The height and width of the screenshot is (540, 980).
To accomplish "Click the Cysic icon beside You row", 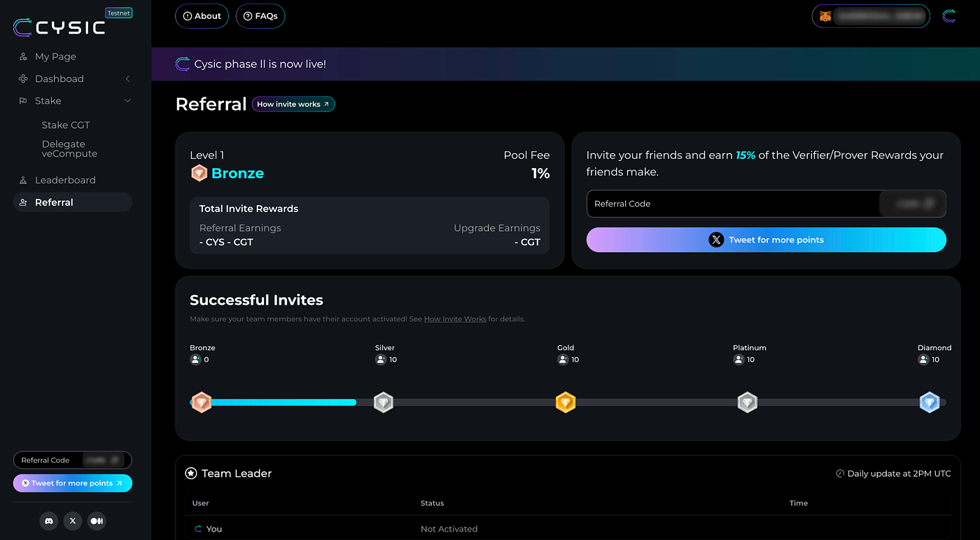I will (x=198, y=529).
